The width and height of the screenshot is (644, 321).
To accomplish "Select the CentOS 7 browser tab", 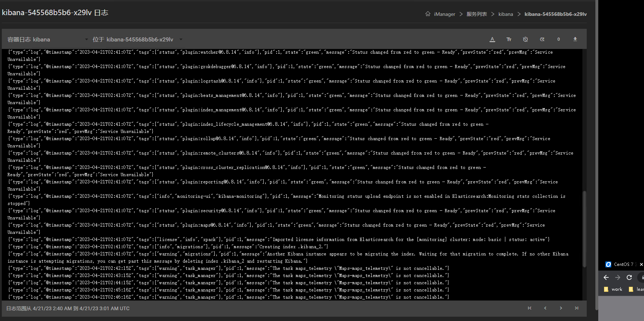I will [x=621, y=264].
